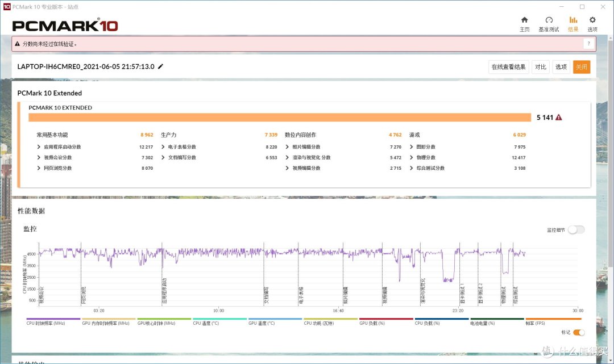This screenshot has height=364, width=614.
Task: Click the orange PCMark 10 Extended score bar
Action: click(280, 118)
